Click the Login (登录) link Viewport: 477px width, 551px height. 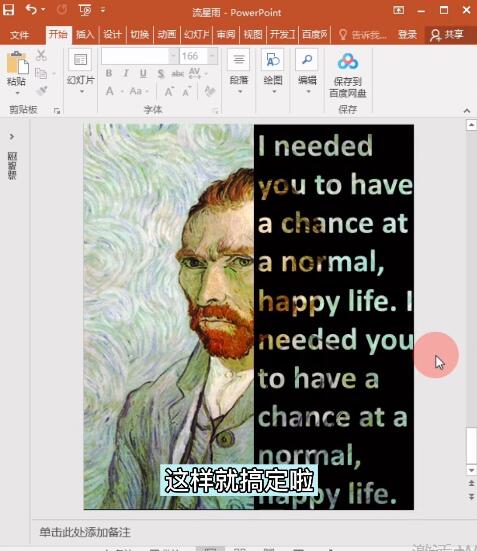click(x=407, y=34)
